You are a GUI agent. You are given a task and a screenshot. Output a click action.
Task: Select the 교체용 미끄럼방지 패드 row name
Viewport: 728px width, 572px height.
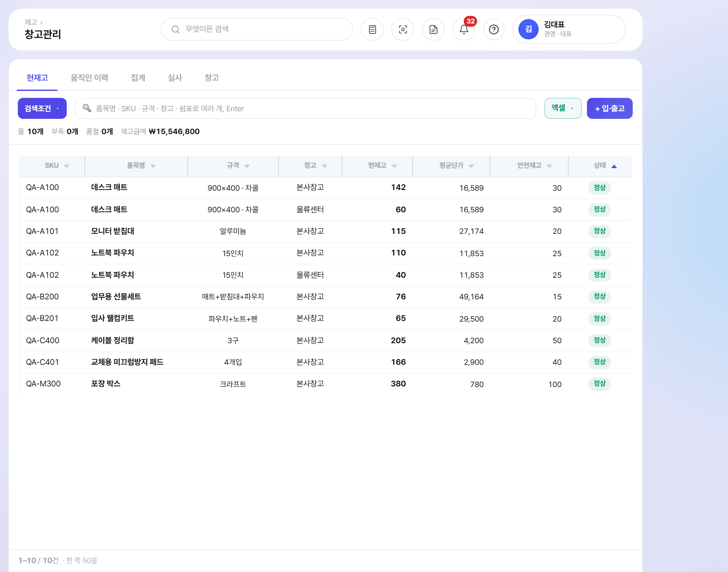[127, 362]
